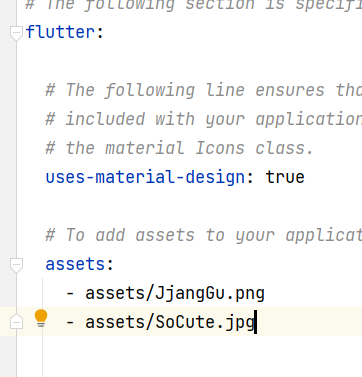Image resolution: width=362 pixels, height=377 pixels.
Task: Open the yellow lightbulb quick-fix icon
Action: click(x=41, y=319)
